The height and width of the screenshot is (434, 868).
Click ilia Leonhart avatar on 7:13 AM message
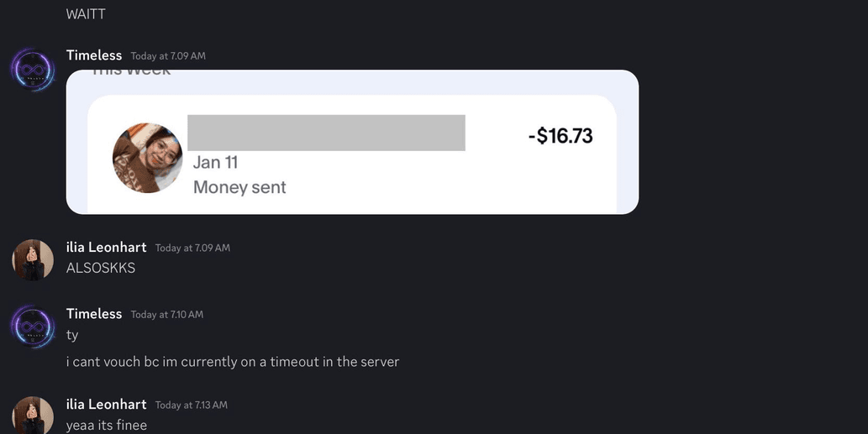[x=33, y=416]
